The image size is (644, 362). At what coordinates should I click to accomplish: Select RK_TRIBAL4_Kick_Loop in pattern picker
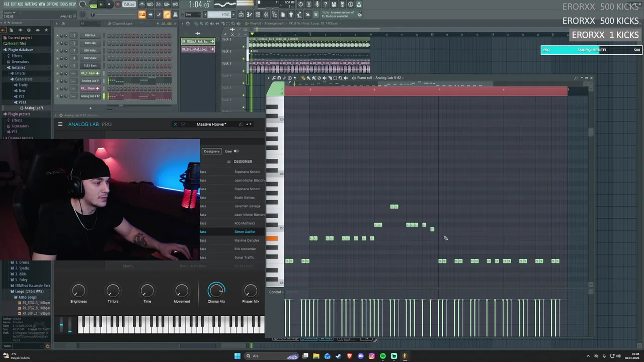pyautogui.click(x=198, y=41)
